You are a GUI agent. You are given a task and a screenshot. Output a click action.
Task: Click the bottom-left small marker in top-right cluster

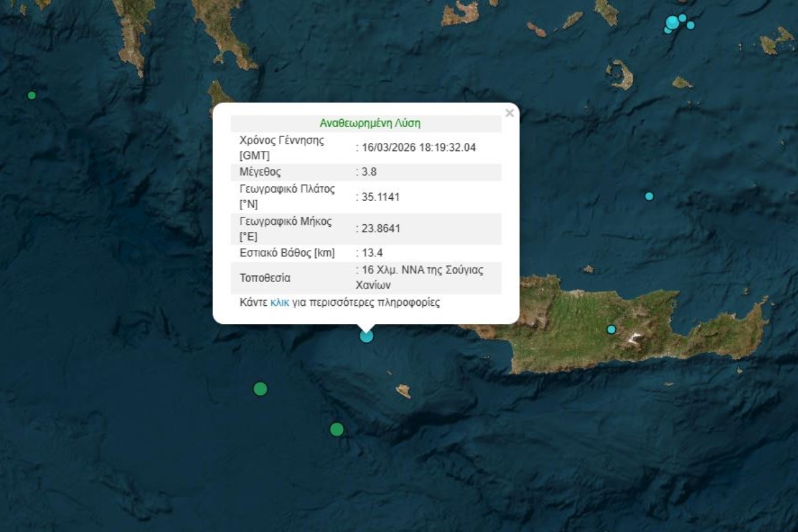pos(668,30)
